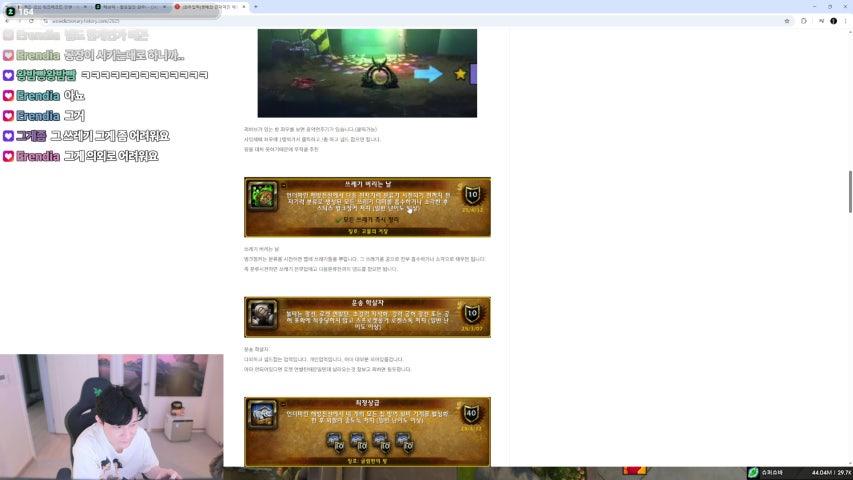This screenshot has width=853, height=480.
Task: Close the active third browser tab
Action: tap(244, 7)
